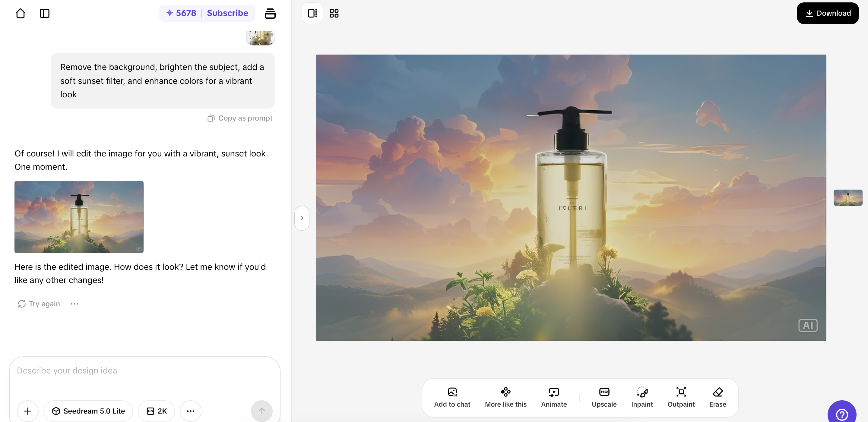
Task: Open the generated image thumbnail in chat
Action: click(79, 217)
